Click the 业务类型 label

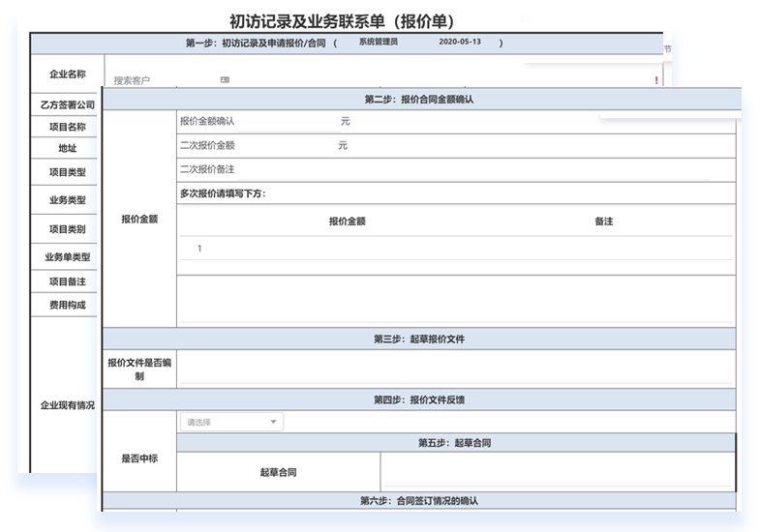coord(68,200)
